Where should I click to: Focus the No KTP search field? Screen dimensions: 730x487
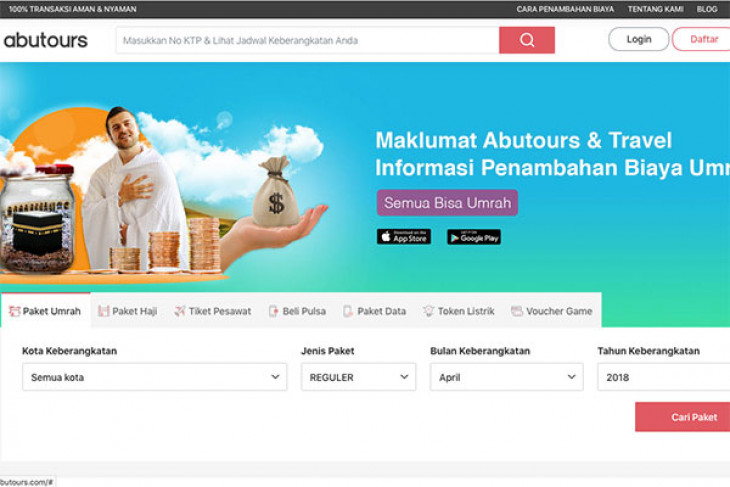pyautogui.click(x=307, y=41)
